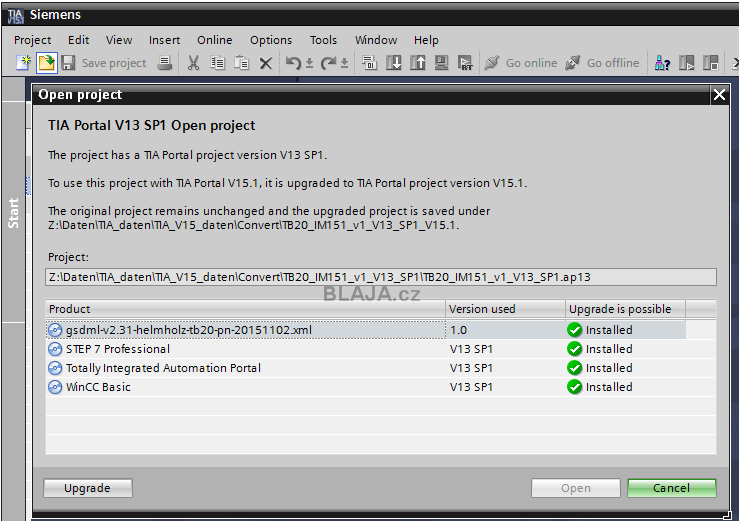This screenshot has width=739, height=521.
Task: Click the Start simulation icon
Action: [x=442, y=63]
